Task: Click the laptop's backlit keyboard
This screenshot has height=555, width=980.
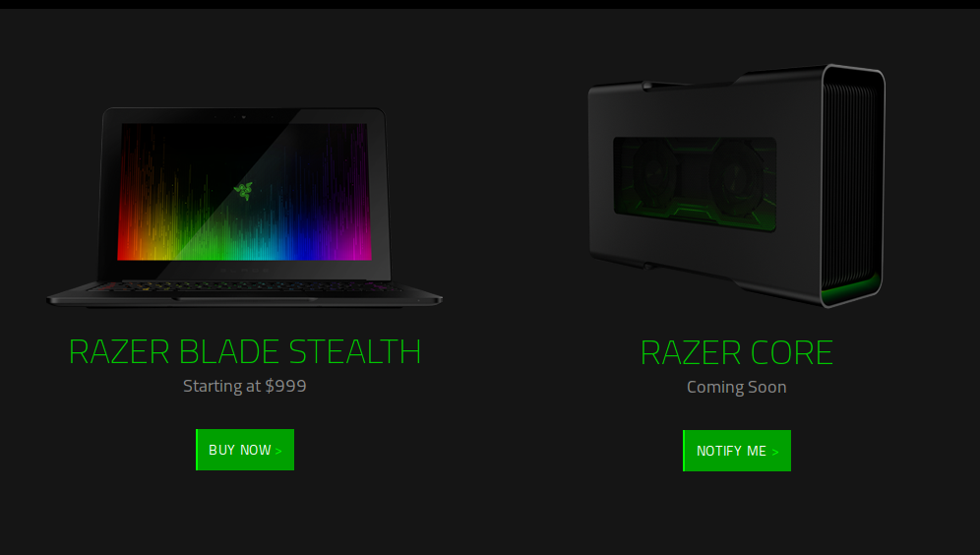Action: [x=244, y=287]
